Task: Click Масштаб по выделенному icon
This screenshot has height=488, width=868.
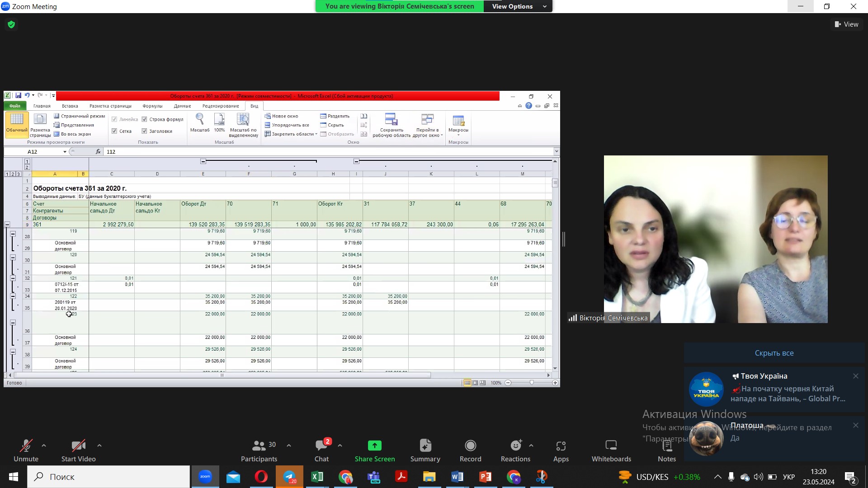Action: (x=243, y=125)
